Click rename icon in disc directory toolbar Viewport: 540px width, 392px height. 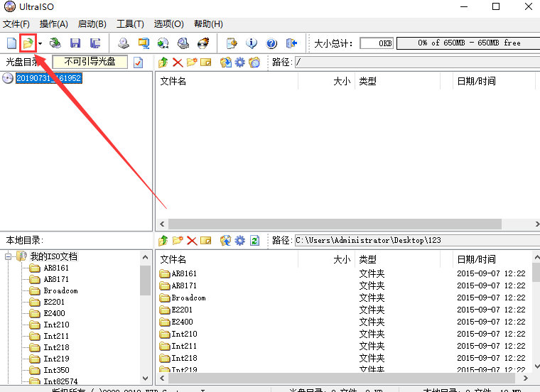pyautogui.click(x=206, y=62)
